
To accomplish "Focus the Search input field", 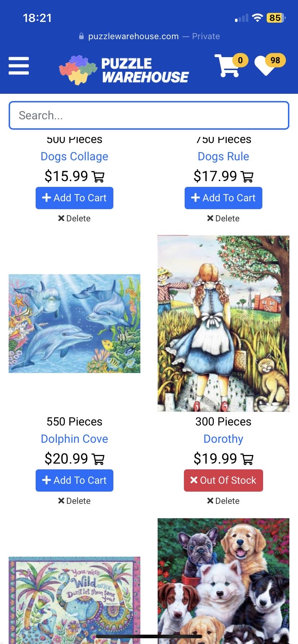I will pyautogui.click(x=149, y=115).
